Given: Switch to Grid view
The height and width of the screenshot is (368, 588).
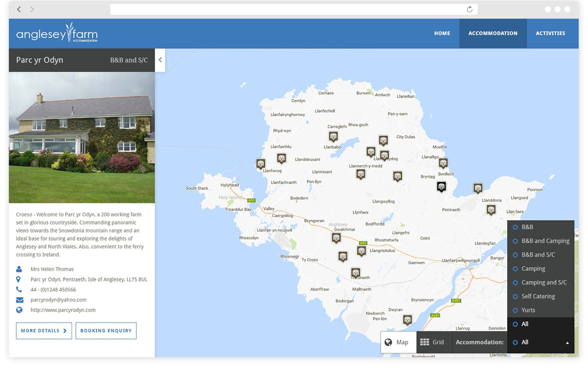Looking at the screenshot, I should [x=432, y=342].
